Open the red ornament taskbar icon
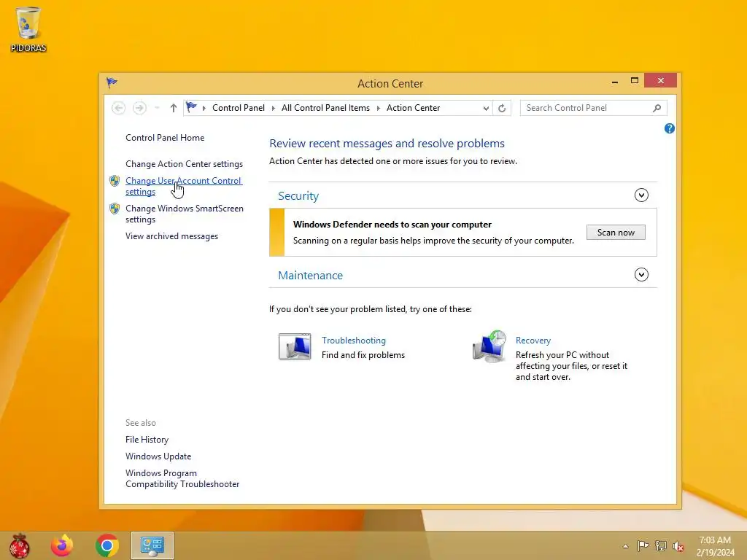 [20, 545]
